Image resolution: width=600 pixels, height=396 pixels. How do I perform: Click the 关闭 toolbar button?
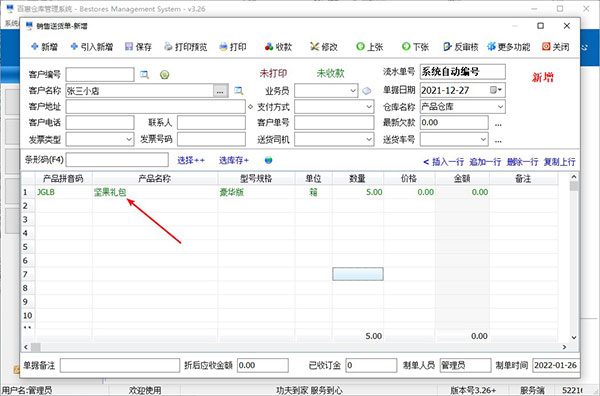[x=556, y=47]
